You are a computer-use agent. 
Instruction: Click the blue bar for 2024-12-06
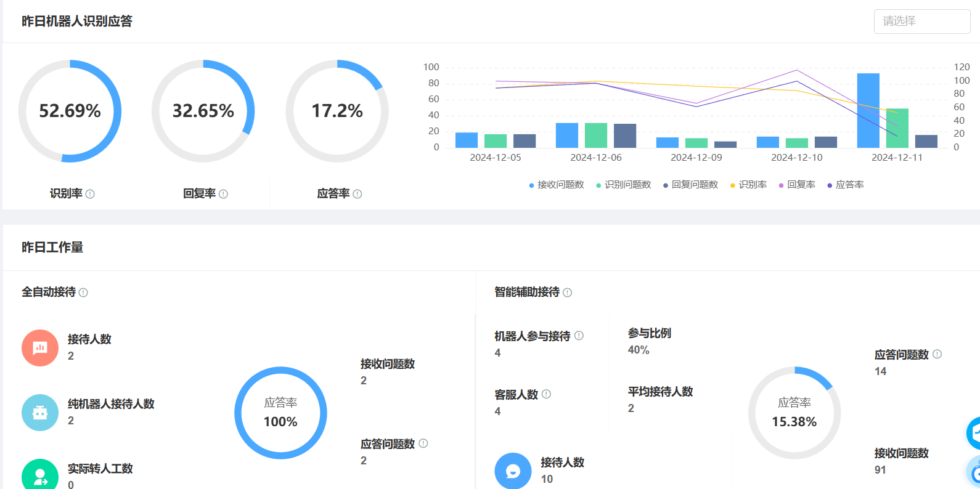coord(567,135)
